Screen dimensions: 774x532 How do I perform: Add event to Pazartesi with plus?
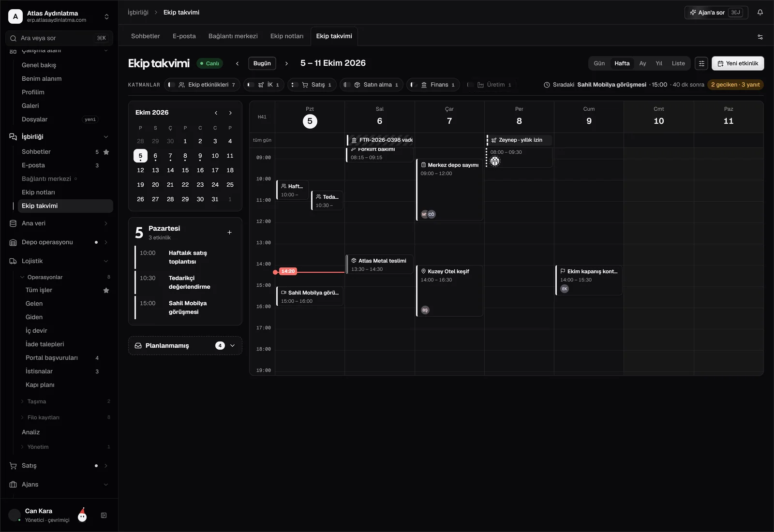pyautogui.click(x=229, y=233)
